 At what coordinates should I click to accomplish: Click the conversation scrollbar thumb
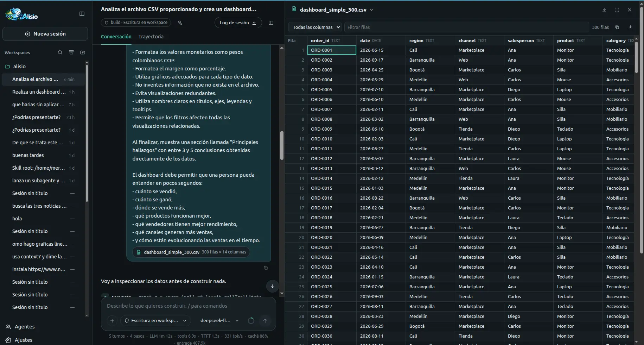pos(282,145)
